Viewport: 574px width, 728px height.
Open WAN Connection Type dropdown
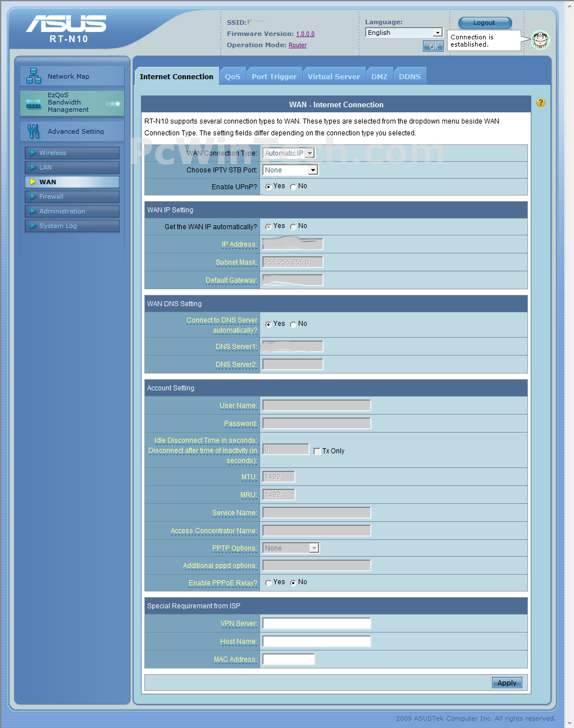click(x=289, y=153)
